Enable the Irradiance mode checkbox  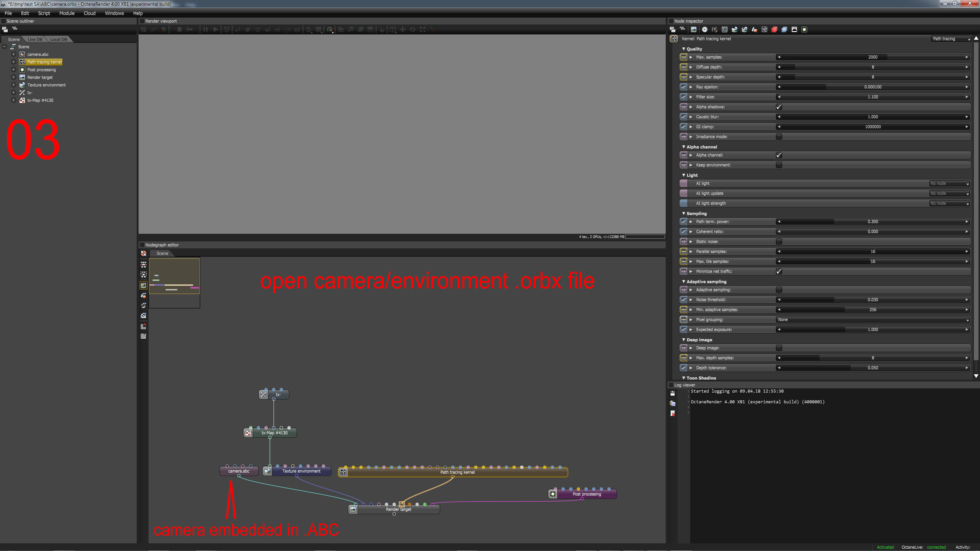pos(779,137)
